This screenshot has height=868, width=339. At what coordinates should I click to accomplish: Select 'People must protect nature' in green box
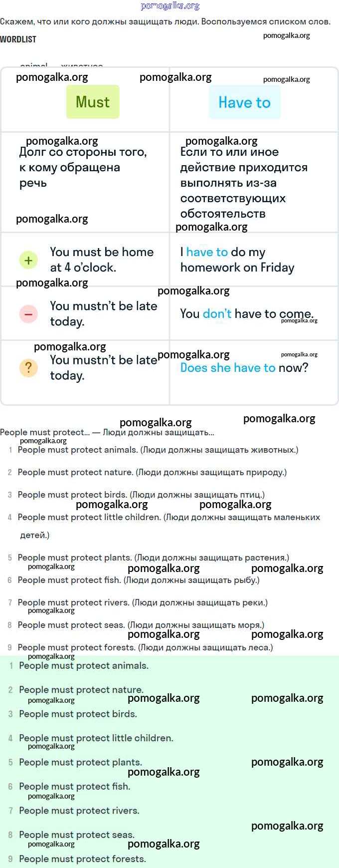point(81,689)
